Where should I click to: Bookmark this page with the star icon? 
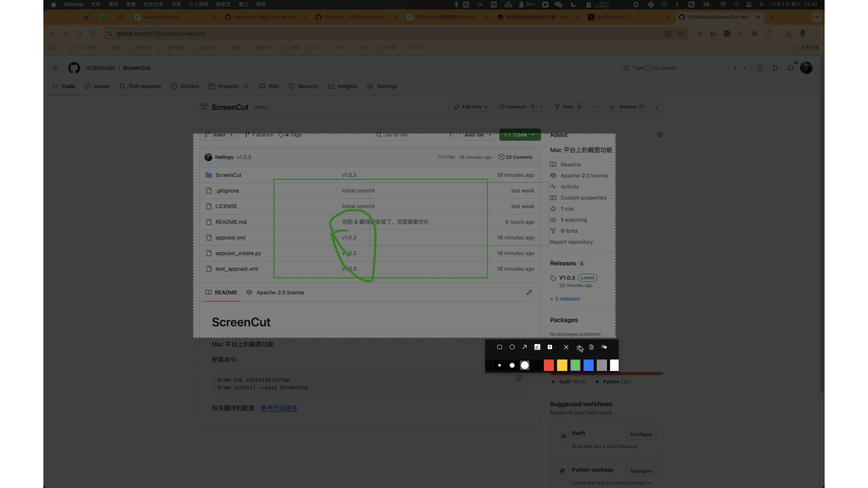tap(680, 33)
